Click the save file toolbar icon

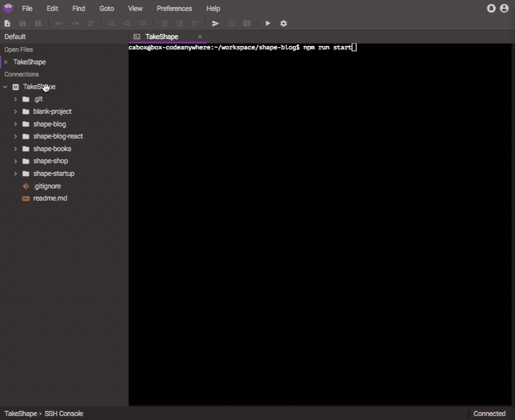click(x=22, y=24)
